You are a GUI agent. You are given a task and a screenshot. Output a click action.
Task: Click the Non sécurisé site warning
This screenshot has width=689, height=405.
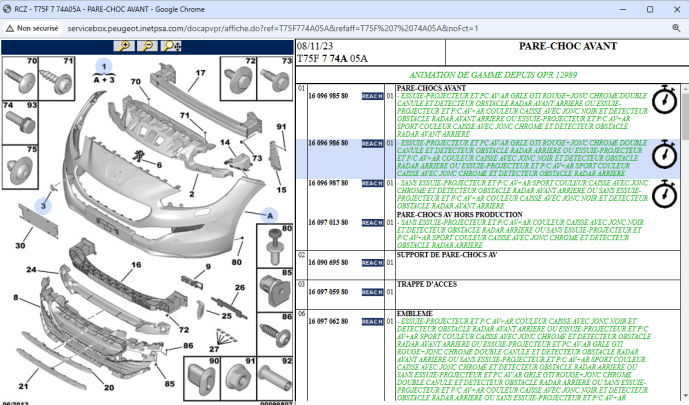point(32,28)
